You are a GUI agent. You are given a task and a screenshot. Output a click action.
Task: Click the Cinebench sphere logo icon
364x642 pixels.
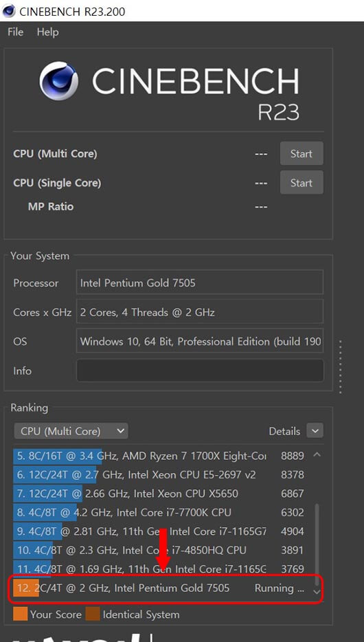(59, 80)
